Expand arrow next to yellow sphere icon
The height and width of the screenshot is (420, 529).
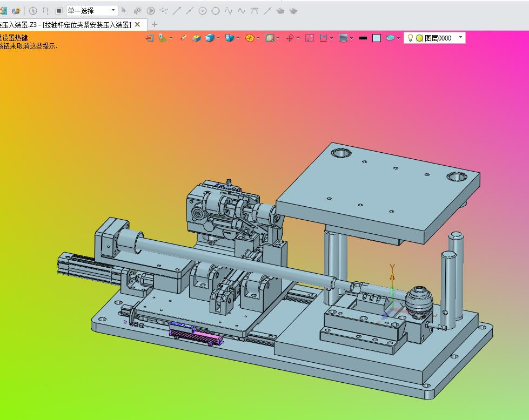258,38
